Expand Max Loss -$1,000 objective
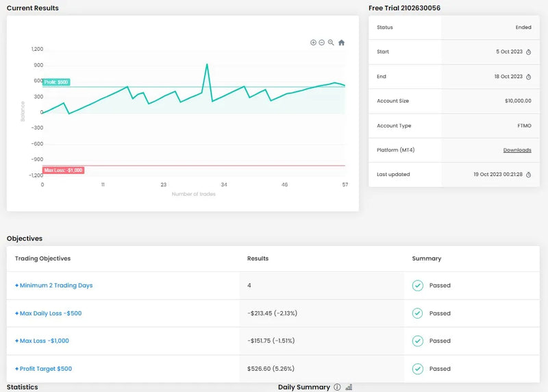This screenshot has height=392, width=548. (x=42, y=341)
